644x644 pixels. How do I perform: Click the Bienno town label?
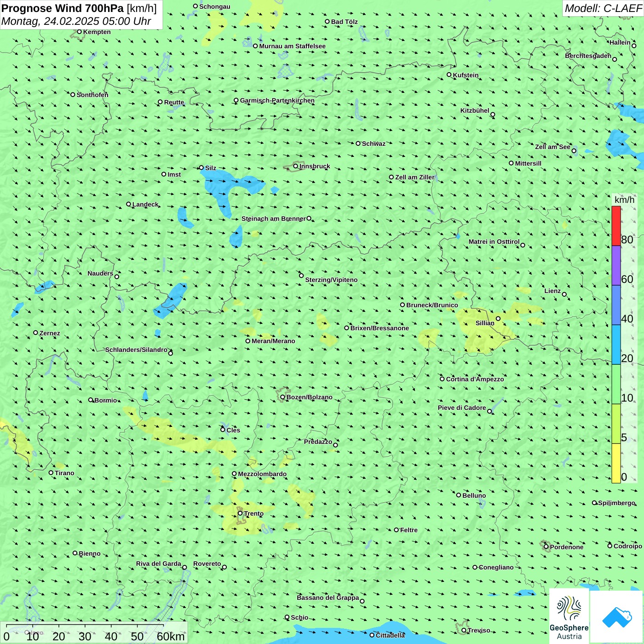89,553
